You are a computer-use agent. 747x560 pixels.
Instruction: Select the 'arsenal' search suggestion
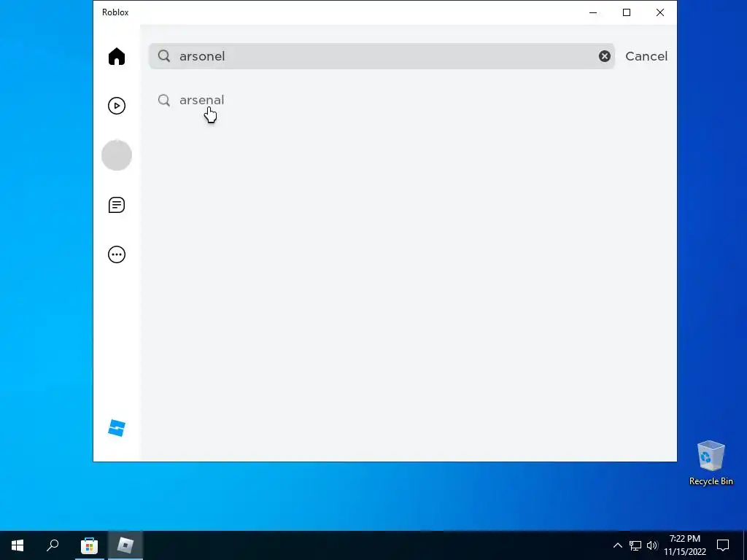click(x=201, y=100)
